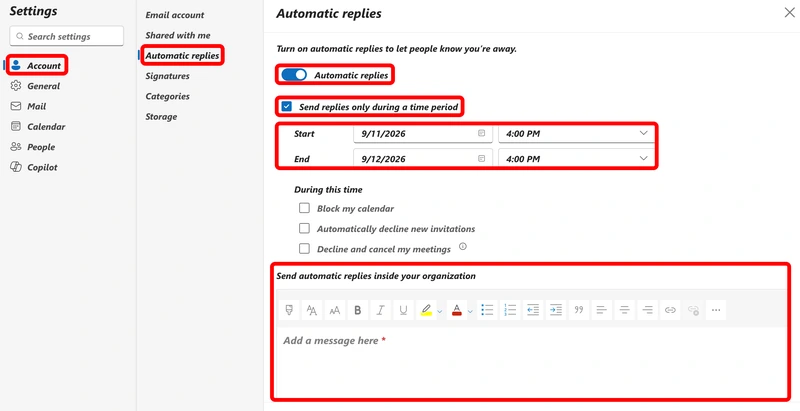Apply red font color

457,310
